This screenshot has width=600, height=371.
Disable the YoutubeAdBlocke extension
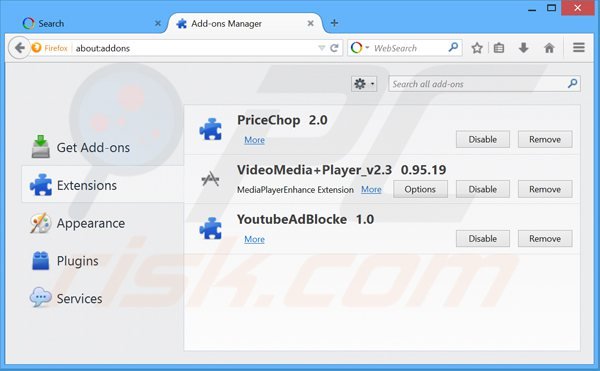483,239
